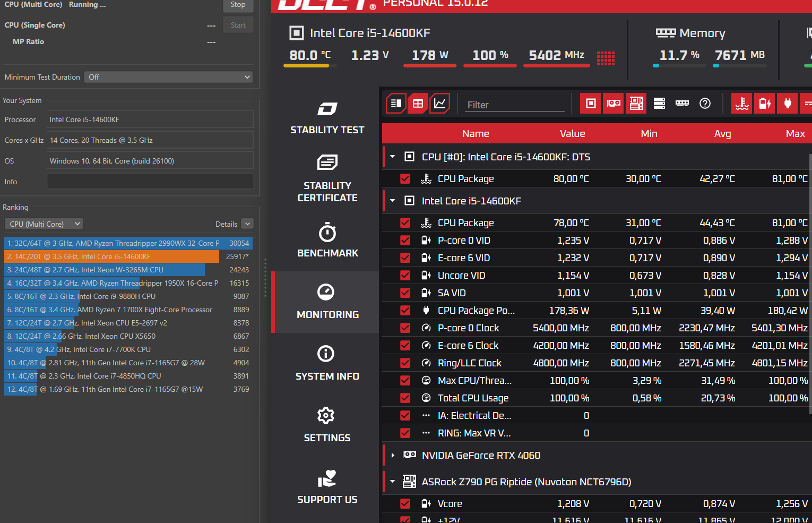Toggle the power plug sensor filter icon

[x=788, y=104]
